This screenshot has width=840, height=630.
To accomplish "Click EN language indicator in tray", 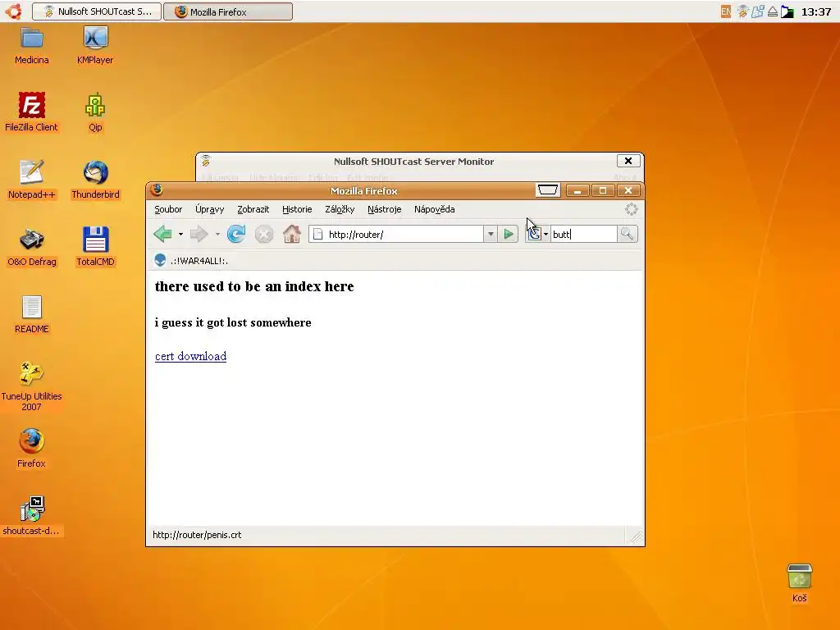I will coord(726,11).
